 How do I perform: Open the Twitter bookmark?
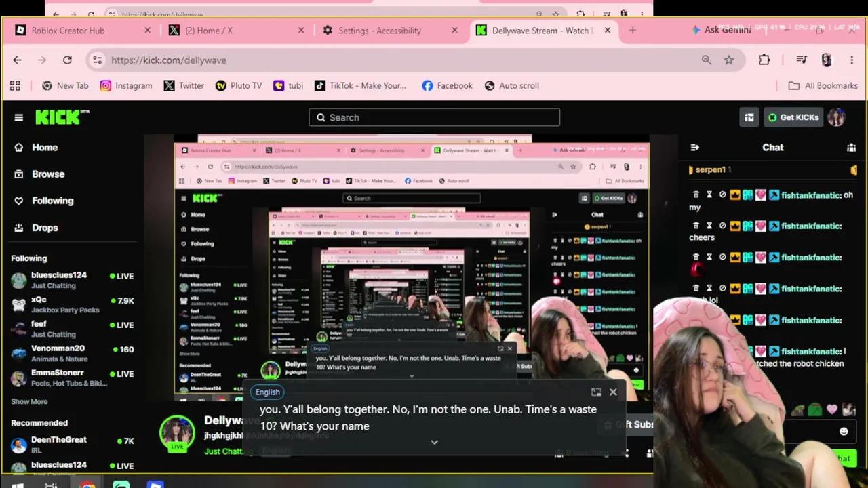[184, 86]
